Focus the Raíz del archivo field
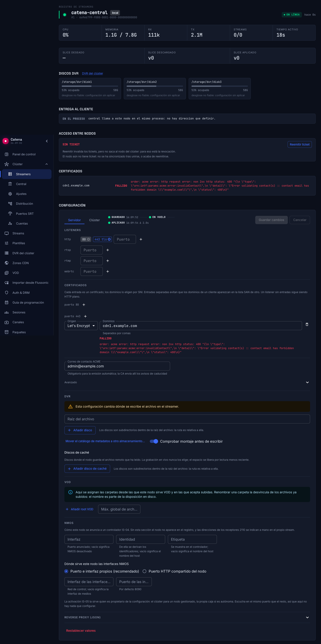Image resolution: width=321 pixels, height=644 pixels. click(187, 419)
